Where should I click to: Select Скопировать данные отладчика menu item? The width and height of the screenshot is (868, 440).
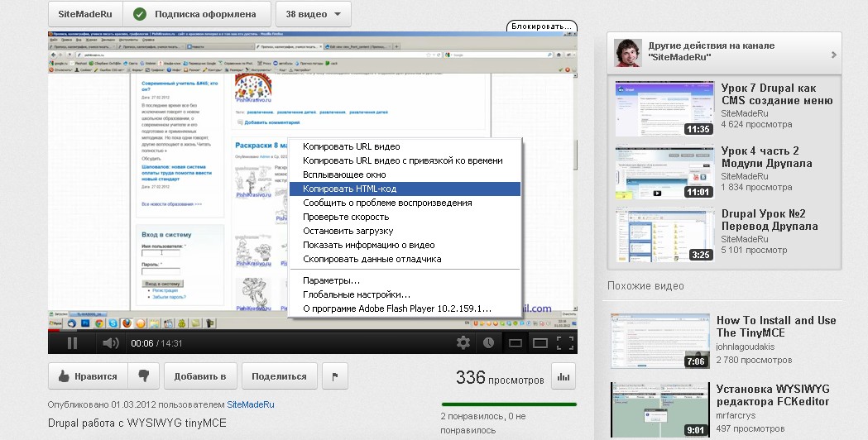click(x=405, y=259)
